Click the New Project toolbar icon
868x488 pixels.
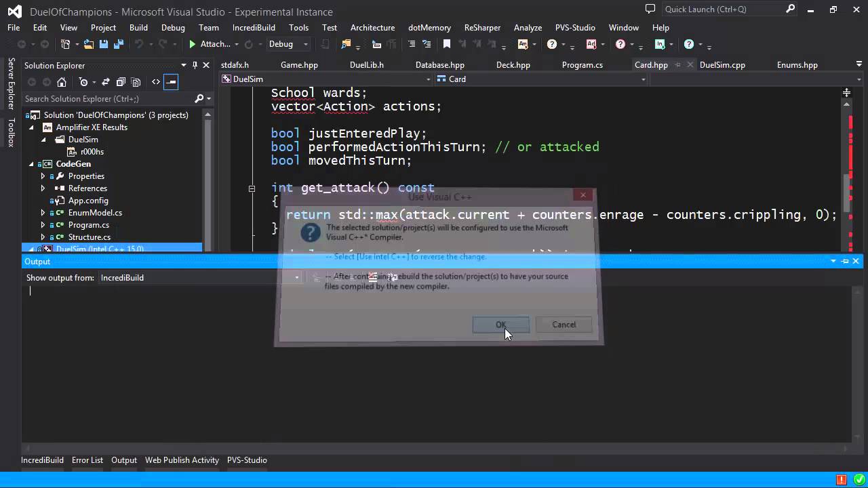(x=66, y=44)
